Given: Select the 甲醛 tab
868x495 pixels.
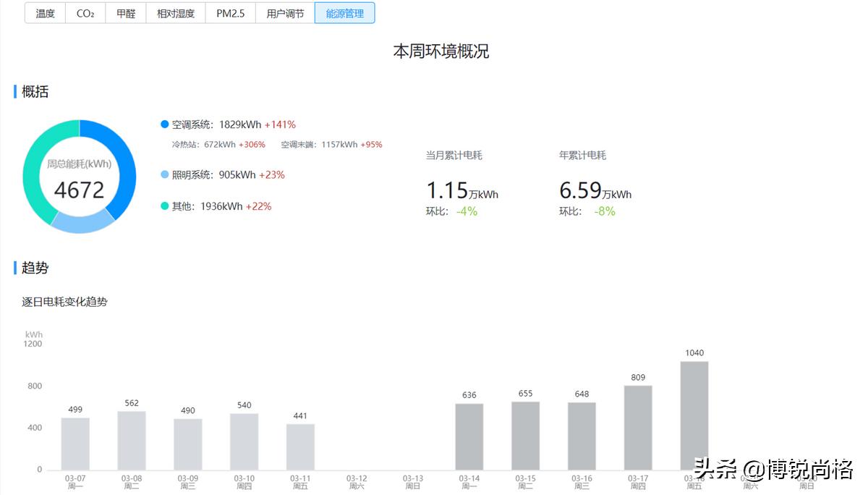Looking at the screenshot, I should click(x=124, y=12).
